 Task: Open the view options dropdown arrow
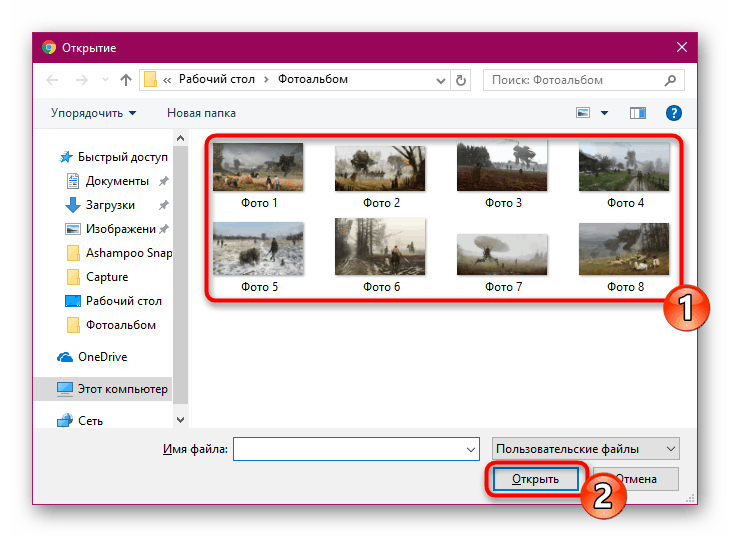pos(604,113)
